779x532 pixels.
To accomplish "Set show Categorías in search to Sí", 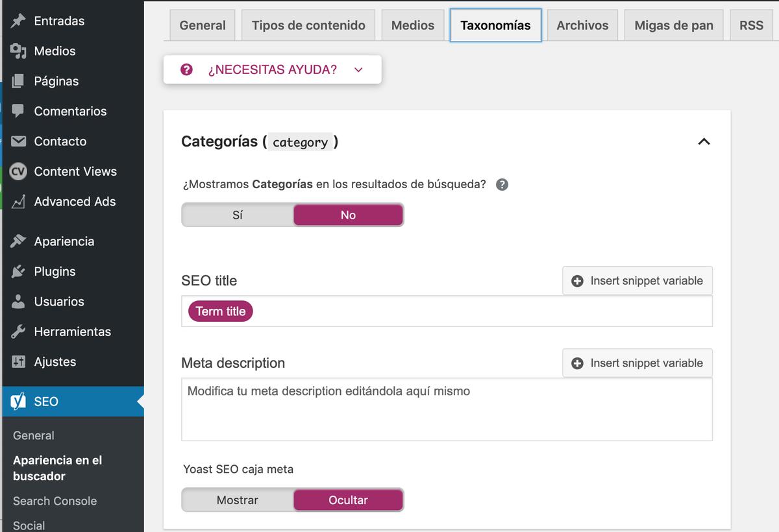I will 238,215.
